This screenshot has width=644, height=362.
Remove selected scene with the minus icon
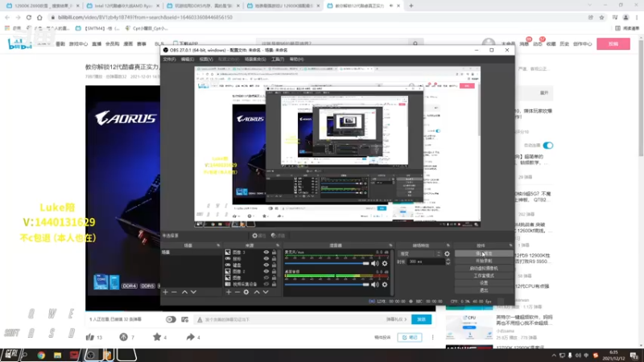coord(174,292)
